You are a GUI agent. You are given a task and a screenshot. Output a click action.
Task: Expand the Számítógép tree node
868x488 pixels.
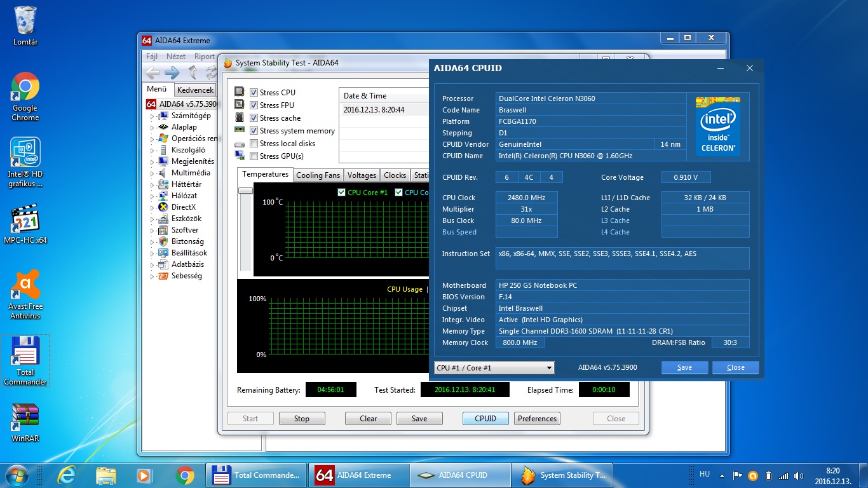click(152, 116)
